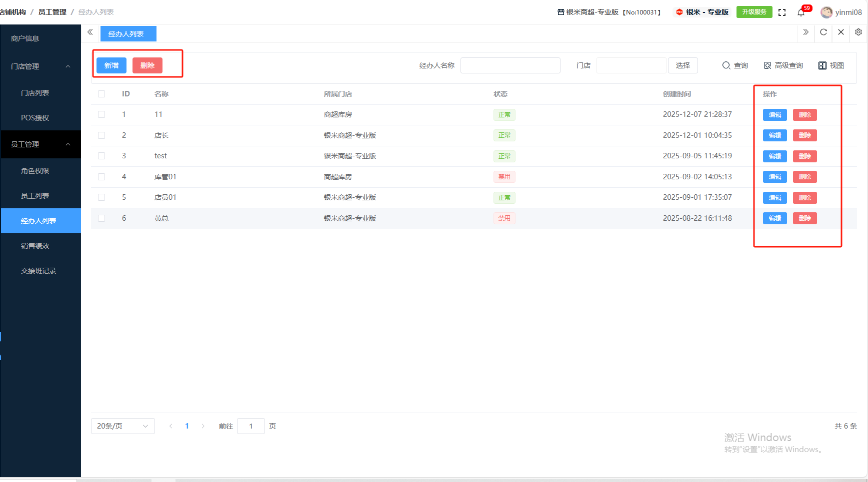Open 高级查询 advanced search

pos(783,65)
